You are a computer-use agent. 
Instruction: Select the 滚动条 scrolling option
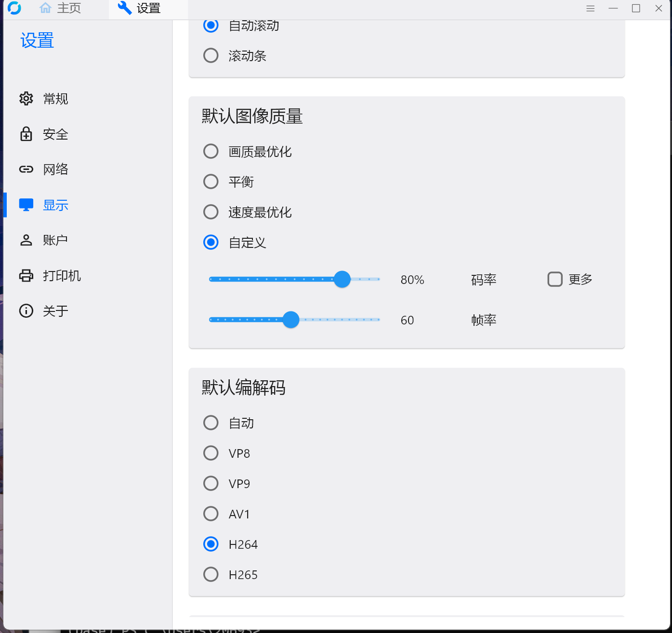point(211,55)
